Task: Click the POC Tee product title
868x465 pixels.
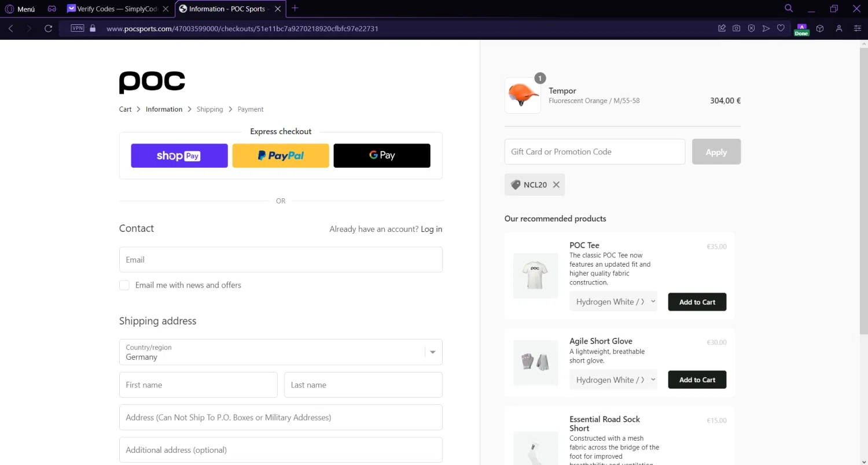Action: point(584,245)
